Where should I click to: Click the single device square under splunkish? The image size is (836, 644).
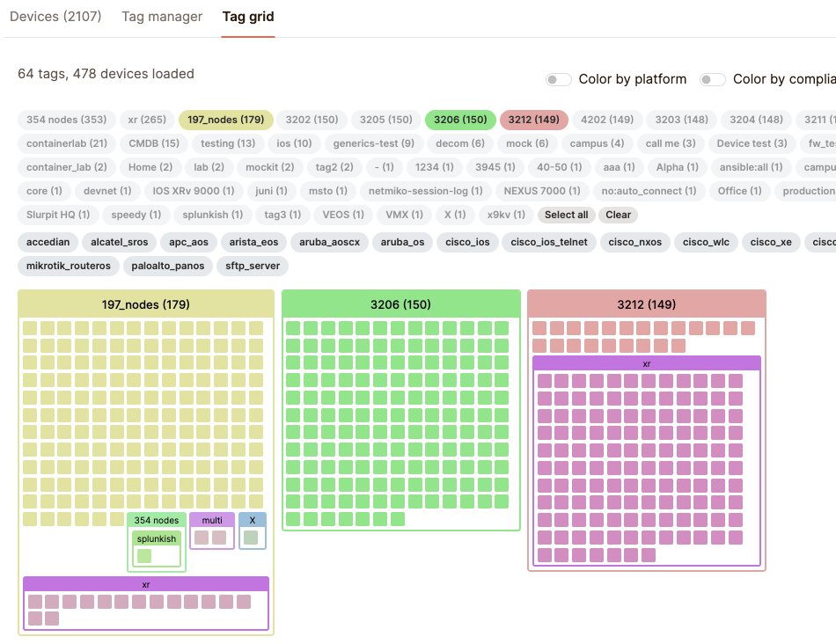pyautogui.click(x=144, y=556)
